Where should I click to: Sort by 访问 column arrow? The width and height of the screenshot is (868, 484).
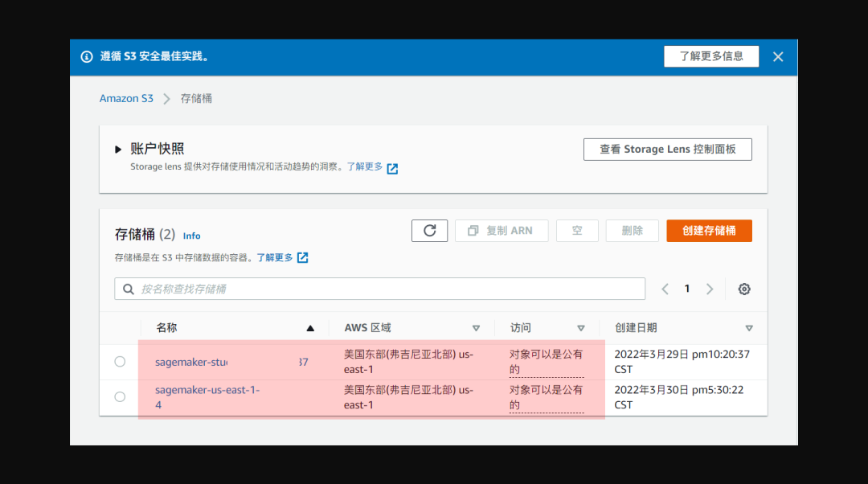[581, 328]
